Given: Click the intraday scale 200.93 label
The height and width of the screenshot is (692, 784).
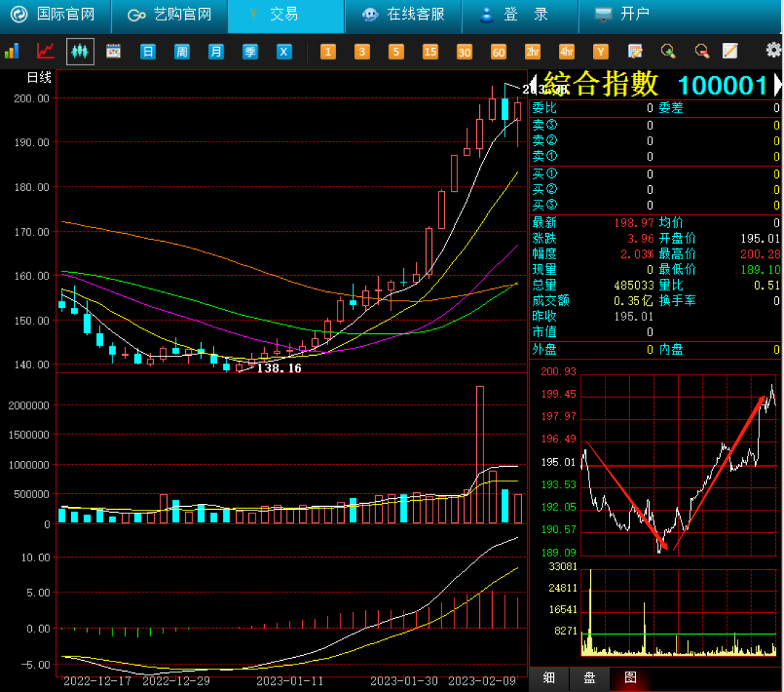Looking at the screenshot, I should [558, 372].
